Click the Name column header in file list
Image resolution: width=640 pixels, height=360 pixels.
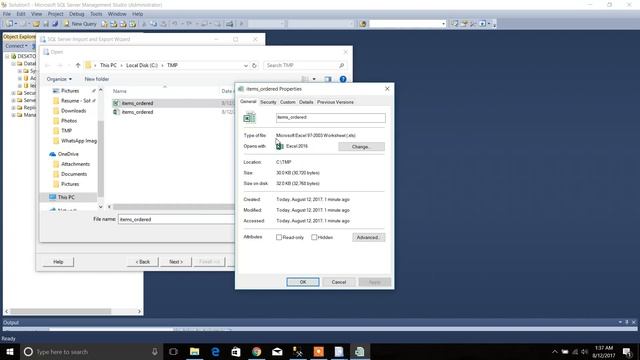tap(120, 91)
